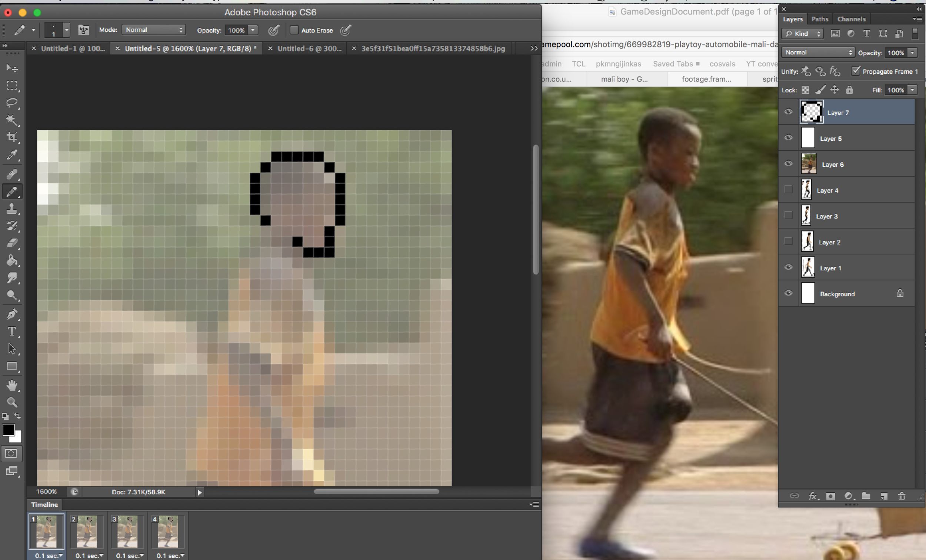This screenshot has height=560, width=926.
Task: Open frame 1 delay time dropdown
Action: click(49, 556)
